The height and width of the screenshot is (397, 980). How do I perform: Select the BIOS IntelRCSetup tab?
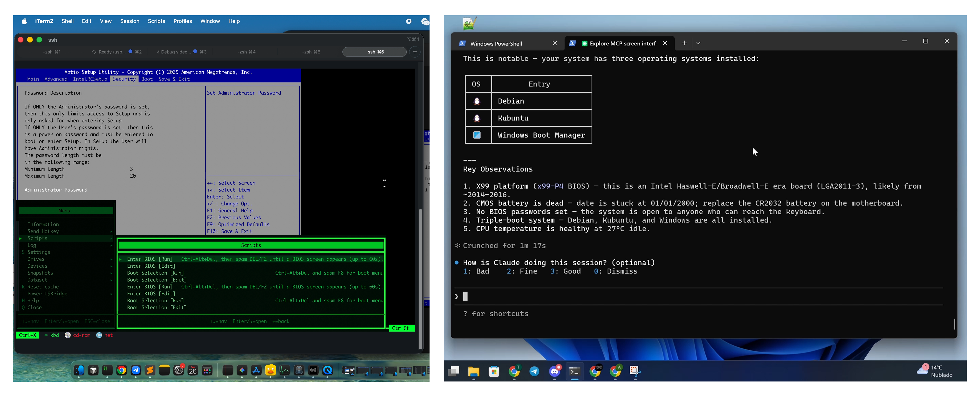(90, 79)
